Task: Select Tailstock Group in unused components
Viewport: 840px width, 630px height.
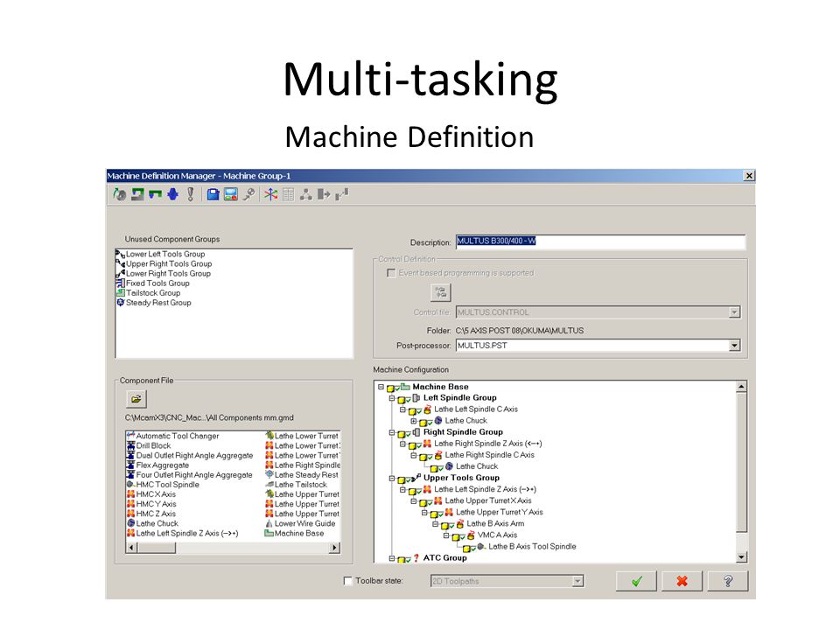Action: pyautogui.click(x=153, y=292)
